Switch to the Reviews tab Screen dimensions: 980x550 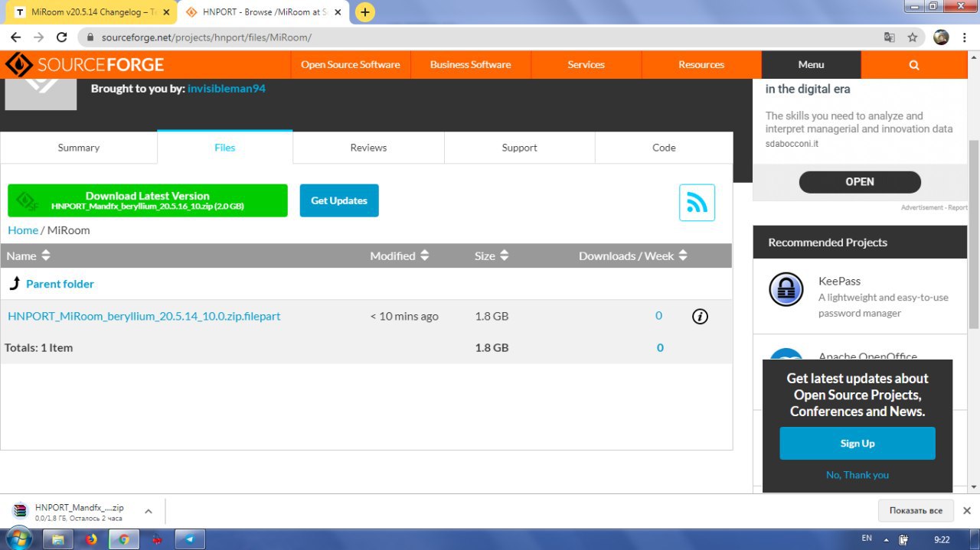tap(368, 148)
